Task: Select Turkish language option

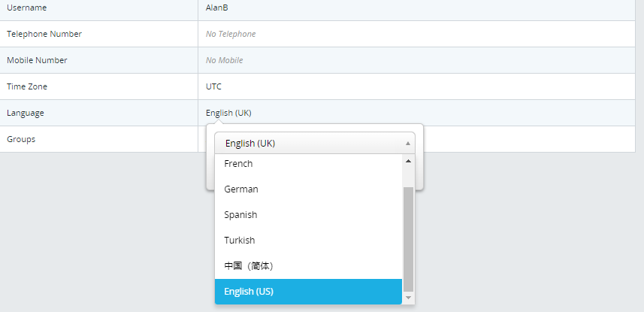Action: pyautogui.click(x=308, y=241)
